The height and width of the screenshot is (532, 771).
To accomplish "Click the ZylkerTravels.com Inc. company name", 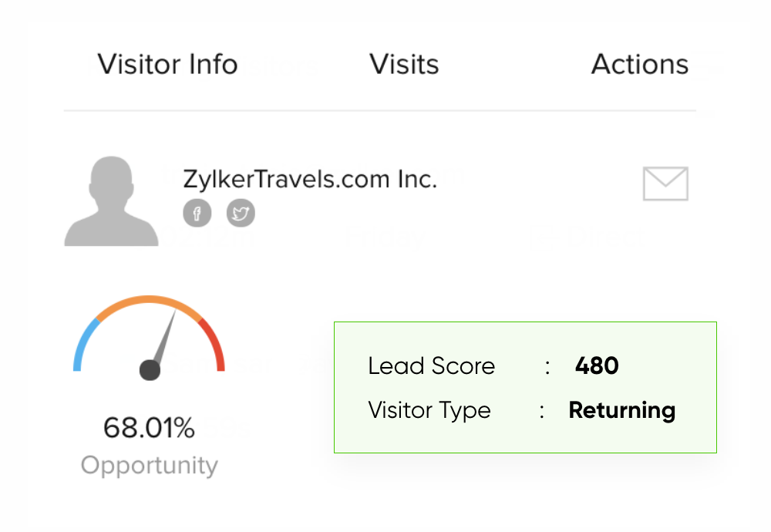I will (310, 179).
